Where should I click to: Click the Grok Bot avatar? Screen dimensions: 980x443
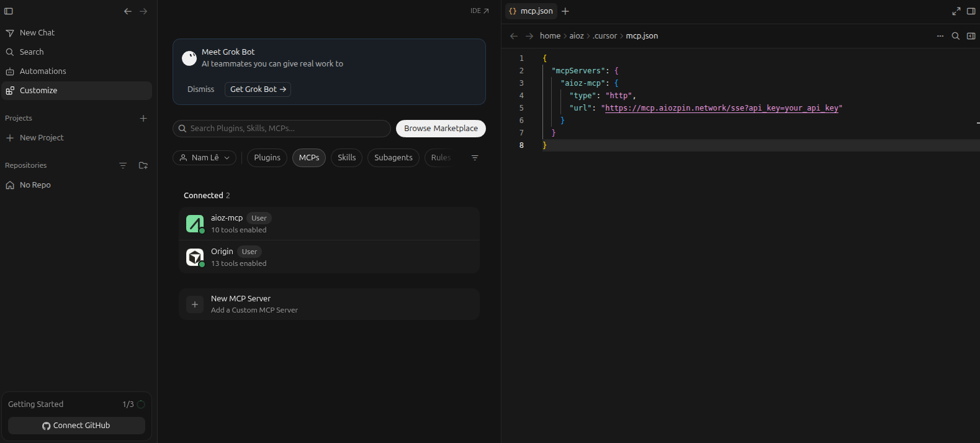click(x=189, y=58)
